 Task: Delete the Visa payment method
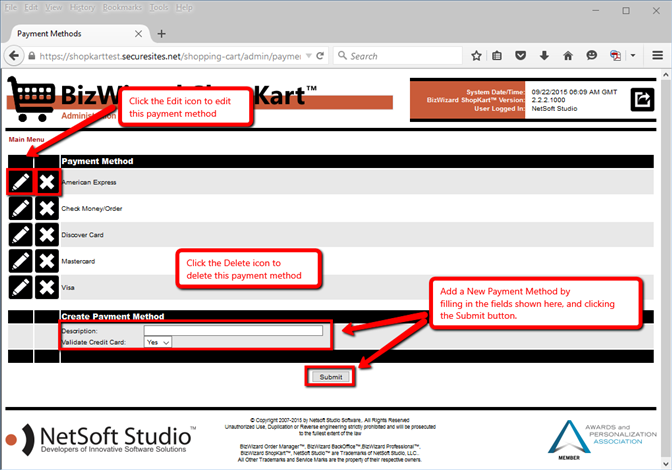pyautogui.click(x=47, y=287)
